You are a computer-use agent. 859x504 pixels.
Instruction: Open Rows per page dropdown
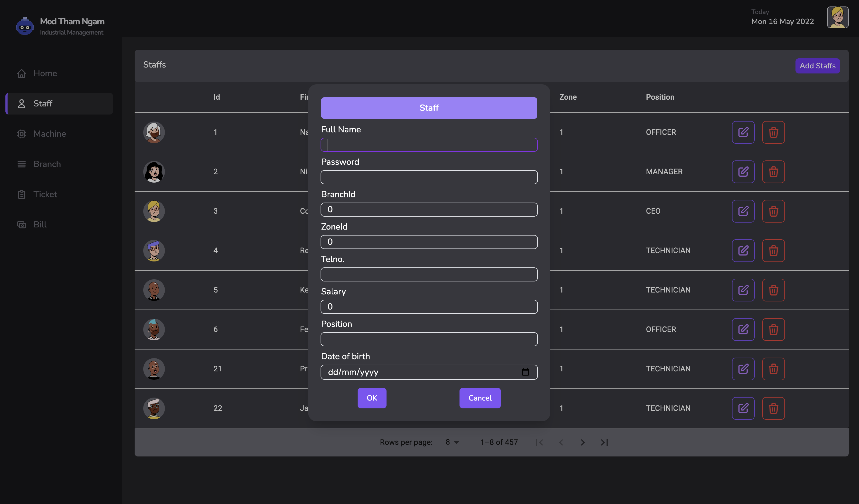[452, 442]
